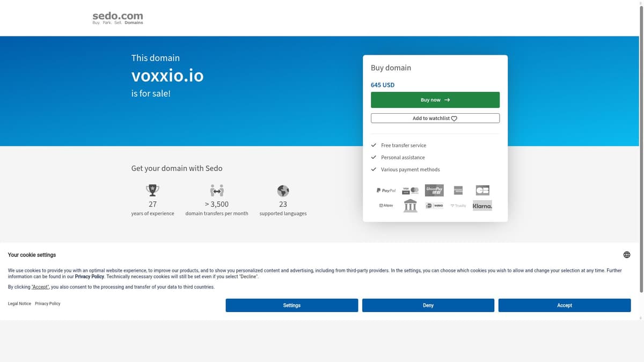Open the language globe selector
Image resolution: width=644 pixels, height=362 pixels.
[x=626, y=254]
